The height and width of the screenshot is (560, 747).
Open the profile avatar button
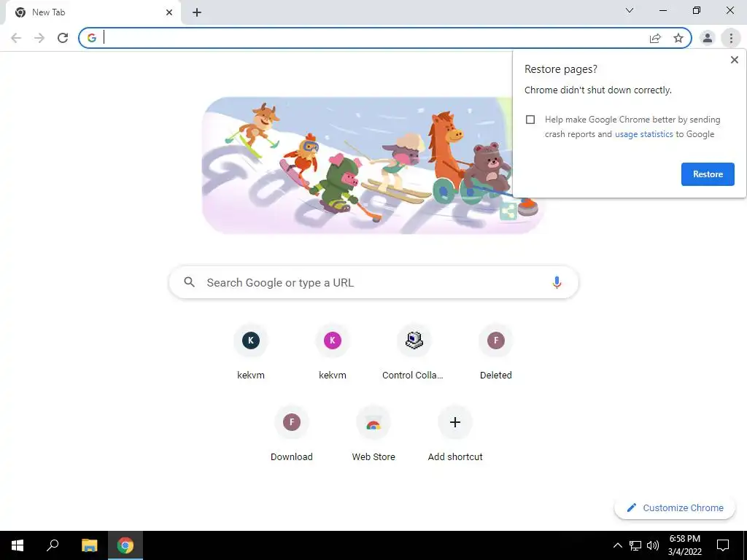click(708, 38)
